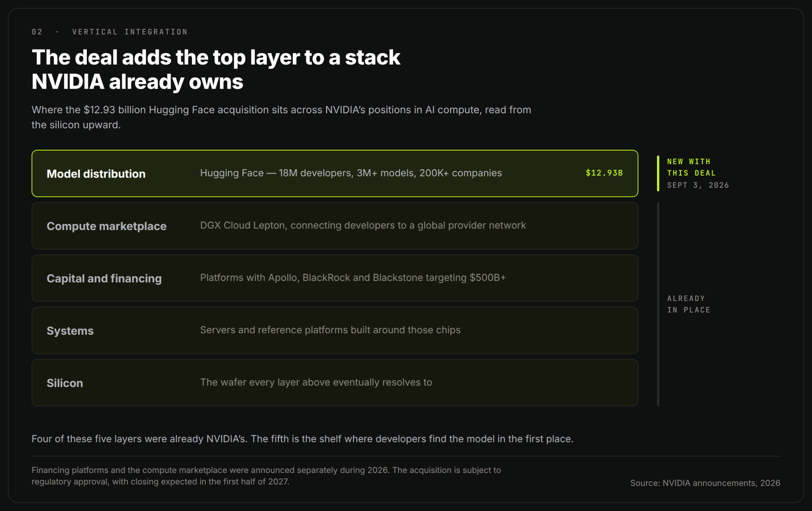812x511 pixels.
Task: Click the '02 · VERTICAL INTEGRATION' section label
Action: coord(109,32)
